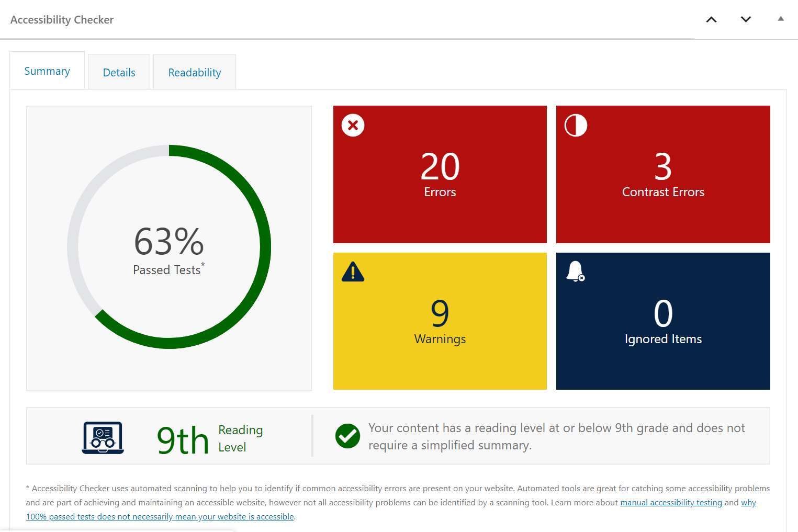Click the green checkmark readability icon
The height and width of the screenshot is (532, 798).
(347, 435)
